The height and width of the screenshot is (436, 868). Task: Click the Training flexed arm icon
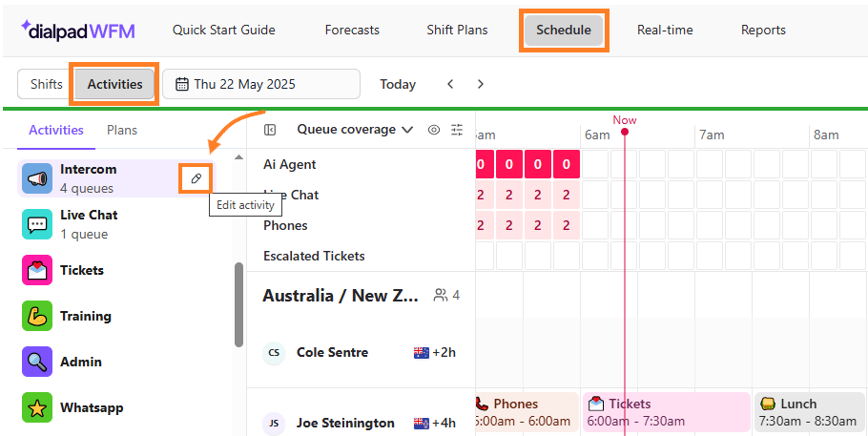37,316
